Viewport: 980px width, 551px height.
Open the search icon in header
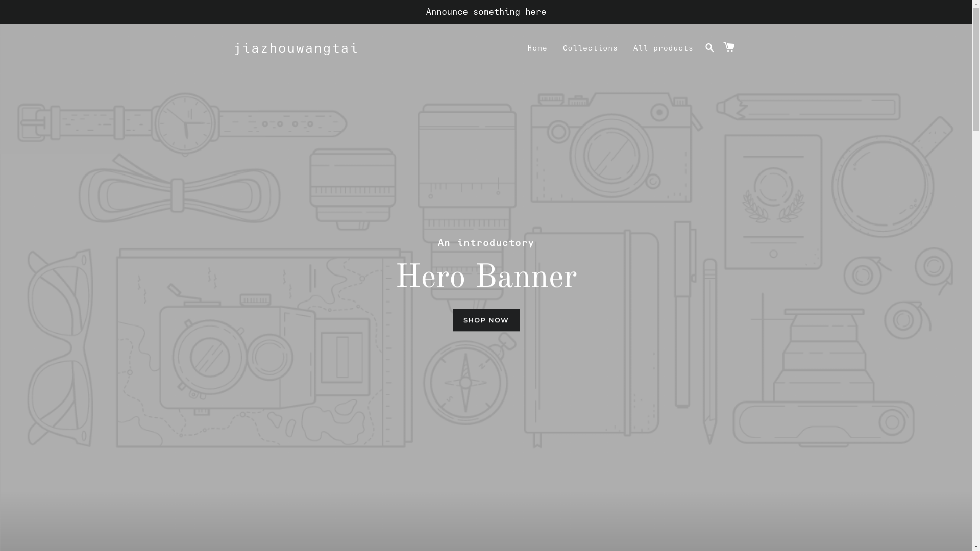(x=709, y=47)
